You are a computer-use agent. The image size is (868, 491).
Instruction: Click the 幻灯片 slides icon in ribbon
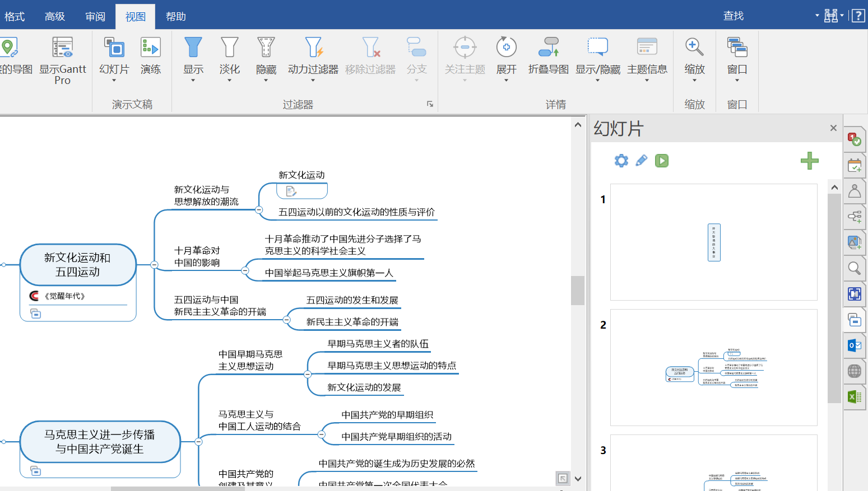pos(114,48)
